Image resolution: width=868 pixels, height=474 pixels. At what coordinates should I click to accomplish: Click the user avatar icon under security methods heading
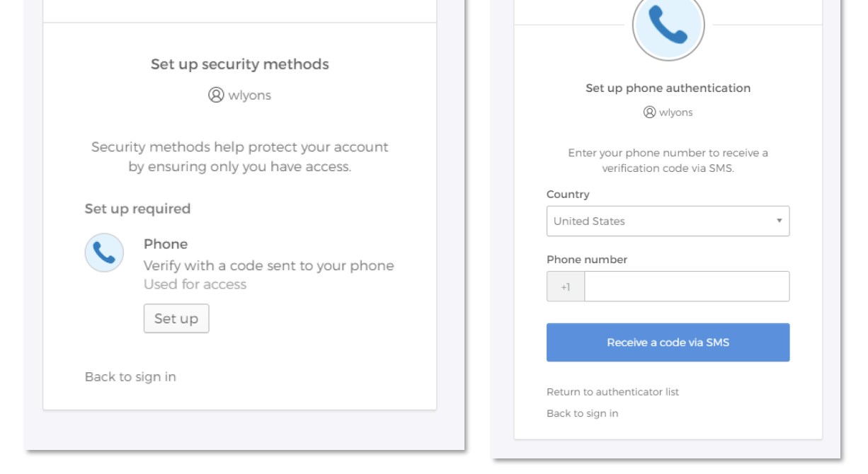point(216,95)
